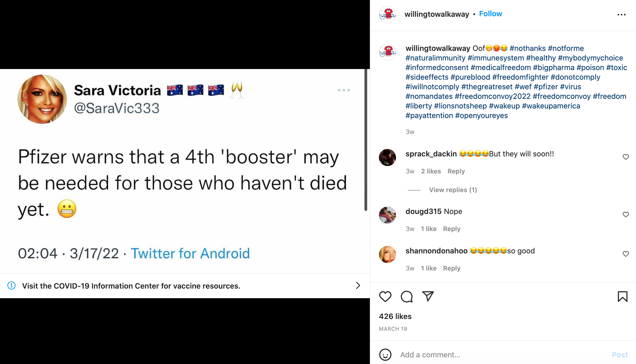636x364 pixels.
Task: Save the post with the bookmark icon
Action: pos(622,297)
